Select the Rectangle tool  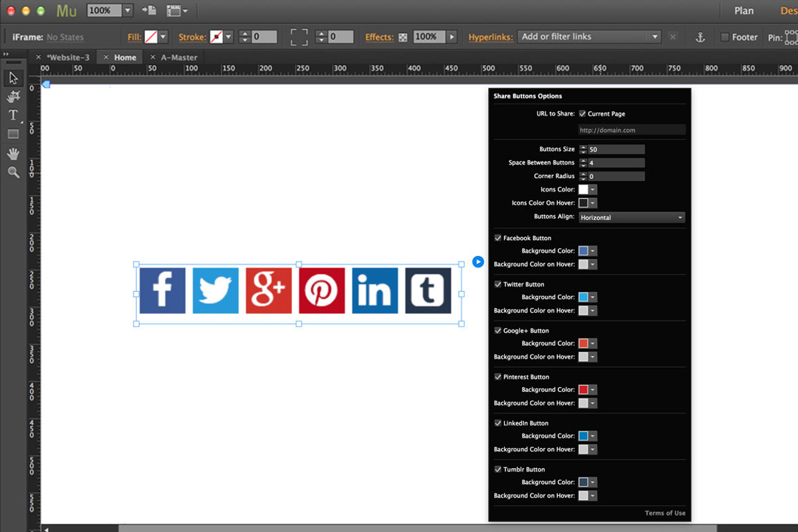[13, 134]
